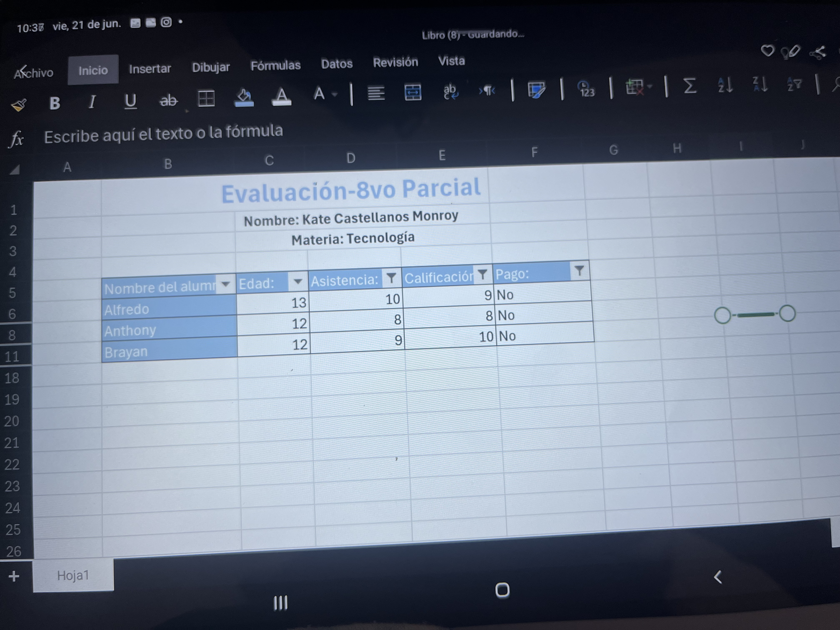Screen dimensions: 840x630
Task: Sort ascending A to Z
Action: 725,85
